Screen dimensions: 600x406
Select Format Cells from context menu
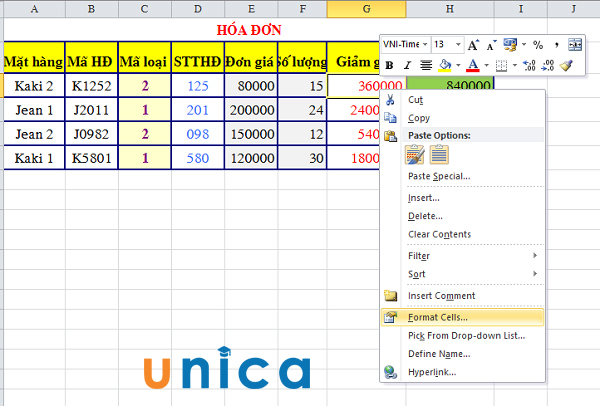pyautogui.click(x=438, y=317)
